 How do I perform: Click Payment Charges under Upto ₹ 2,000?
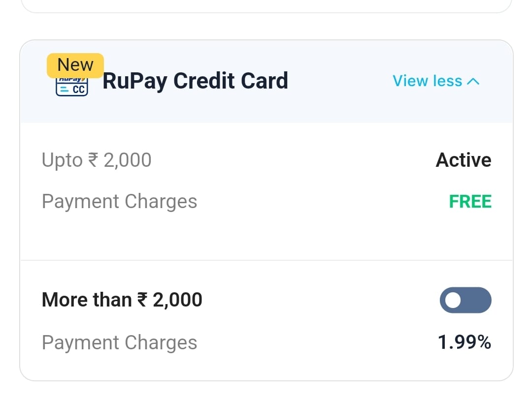[x=119, y=202]
